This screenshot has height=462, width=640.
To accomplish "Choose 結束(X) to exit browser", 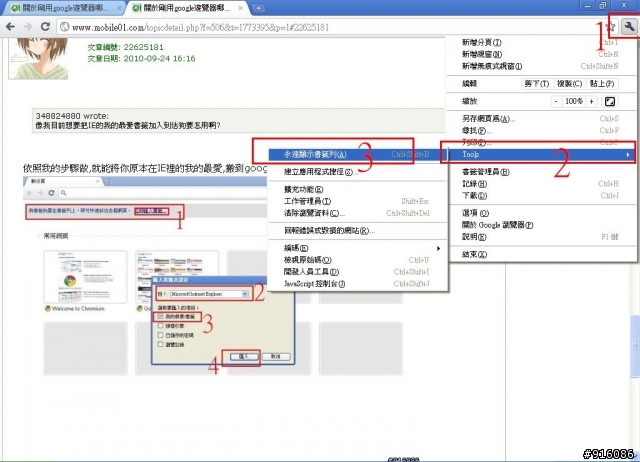I will (x=542, y=254).
